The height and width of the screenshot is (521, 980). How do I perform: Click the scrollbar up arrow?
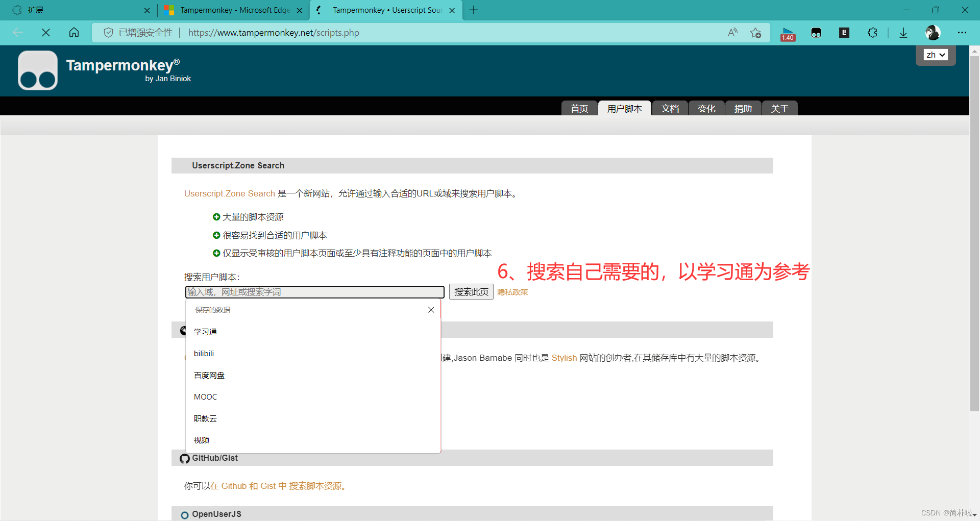click(x=974, y=51)
